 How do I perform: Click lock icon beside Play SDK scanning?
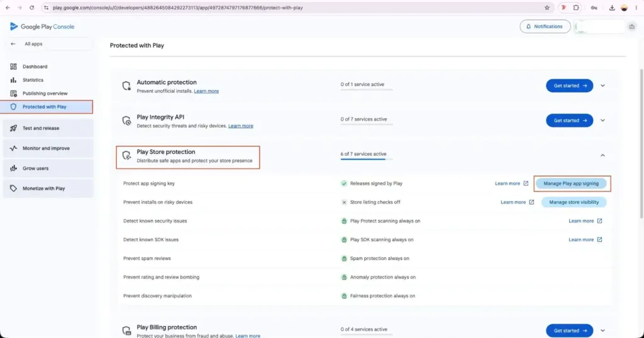click(x=344, y=239)
